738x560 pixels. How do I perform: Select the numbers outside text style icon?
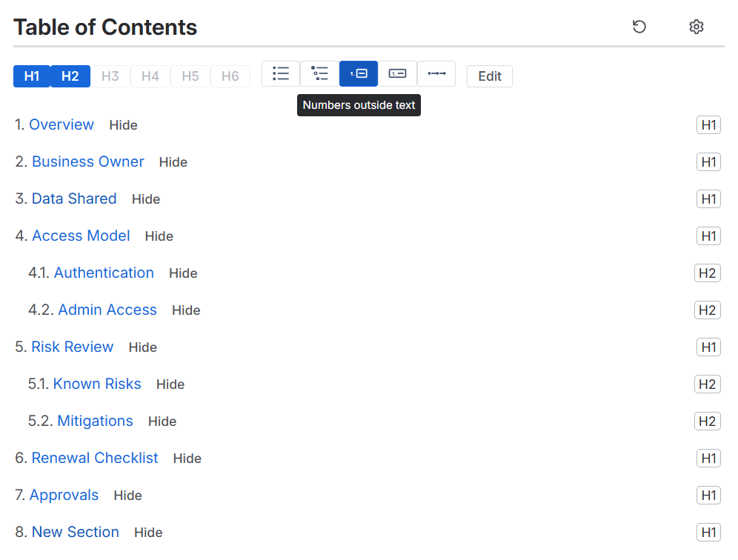click(358, 74)
